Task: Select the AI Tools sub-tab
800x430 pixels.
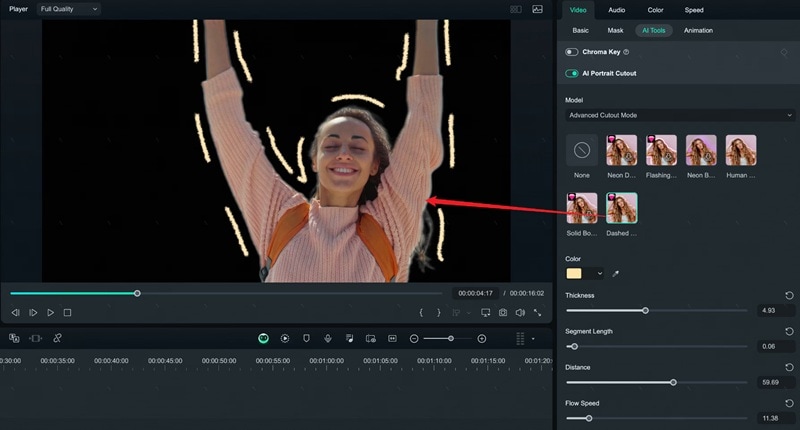Action: [654, 31]
